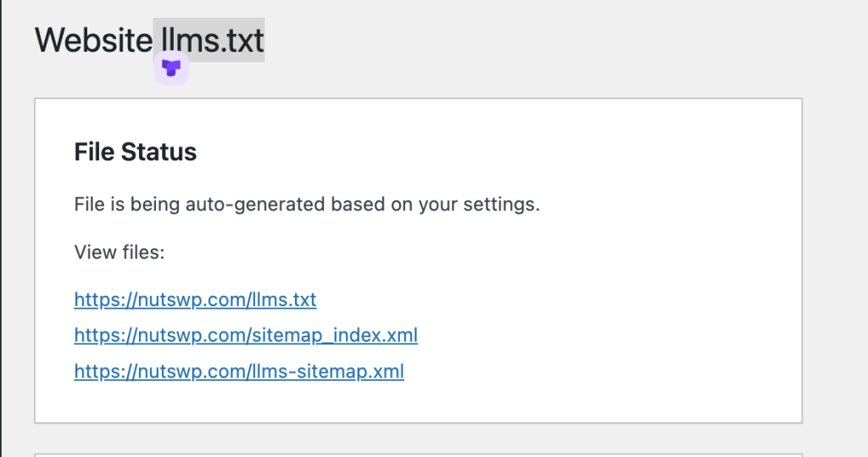This screenshot has height=457, width=868.
Task: Click the highlighted llms.txt text in heading
Action: click(x=212, y=40)
